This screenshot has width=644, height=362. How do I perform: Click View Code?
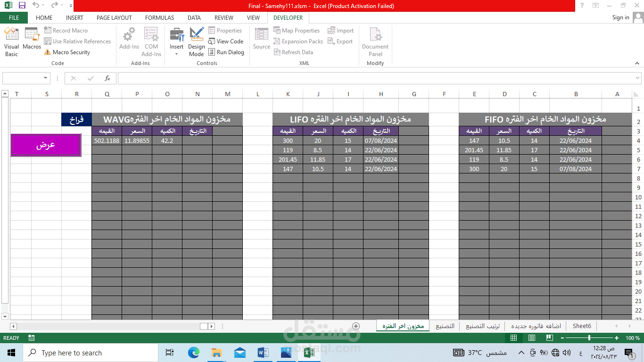click(226, 41)
